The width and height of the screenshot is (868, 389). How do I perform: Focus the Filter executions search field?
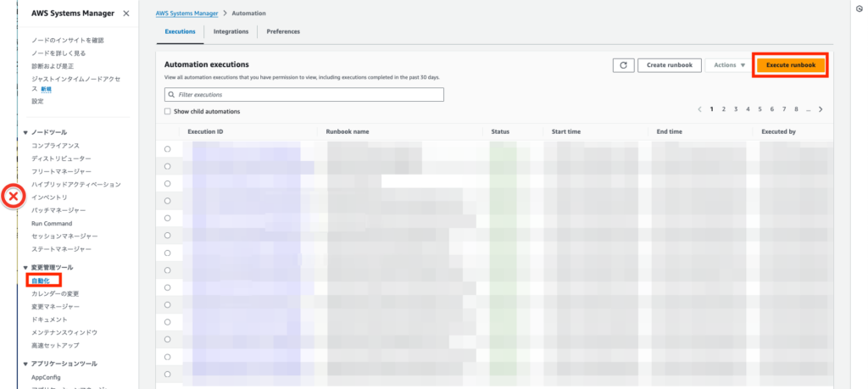[x=304, y=95]
